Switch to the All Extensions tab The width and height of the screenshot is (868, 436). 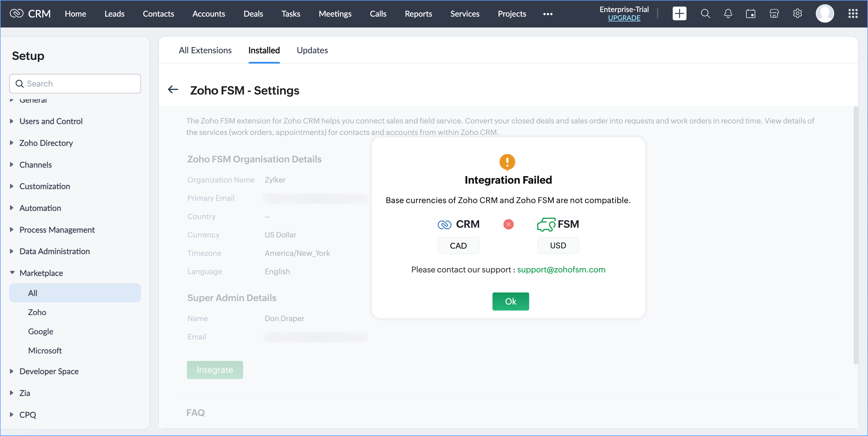(205, 50)
